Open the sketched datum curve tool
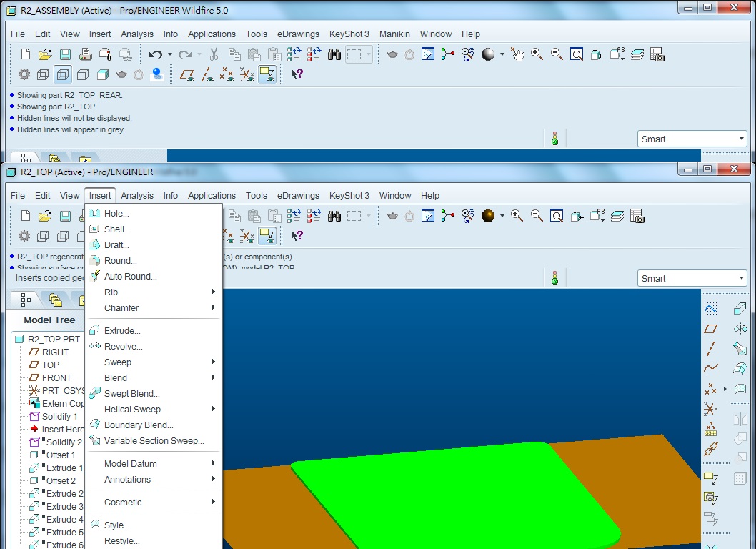This screenshot has height=549, width=756. coord(711,308)
